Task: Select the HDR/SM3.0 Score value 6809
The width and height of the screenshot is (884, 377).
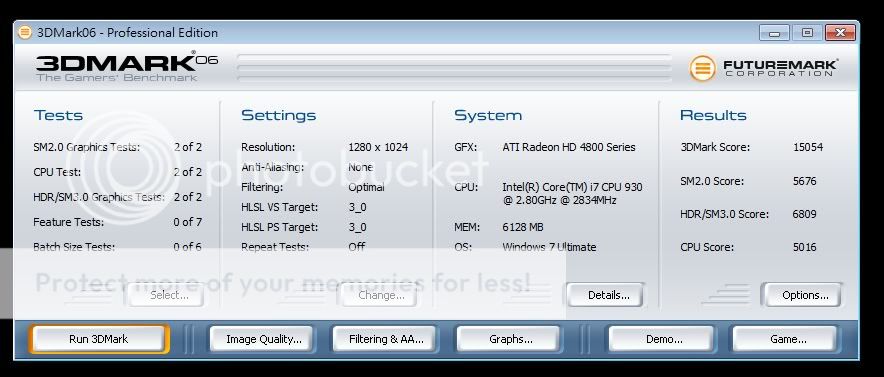Action: [805, 214]
